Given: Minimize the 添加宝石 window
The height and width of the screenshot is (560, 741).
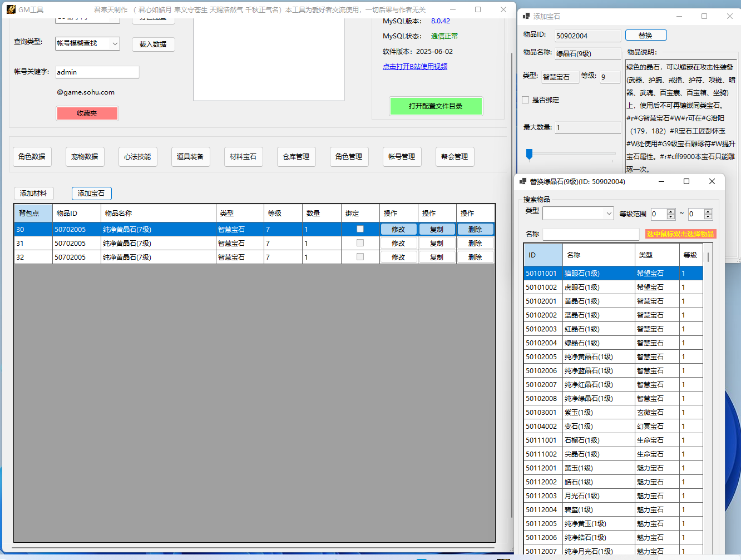Looking at the screenshot, I should click(x=678, y=16).
